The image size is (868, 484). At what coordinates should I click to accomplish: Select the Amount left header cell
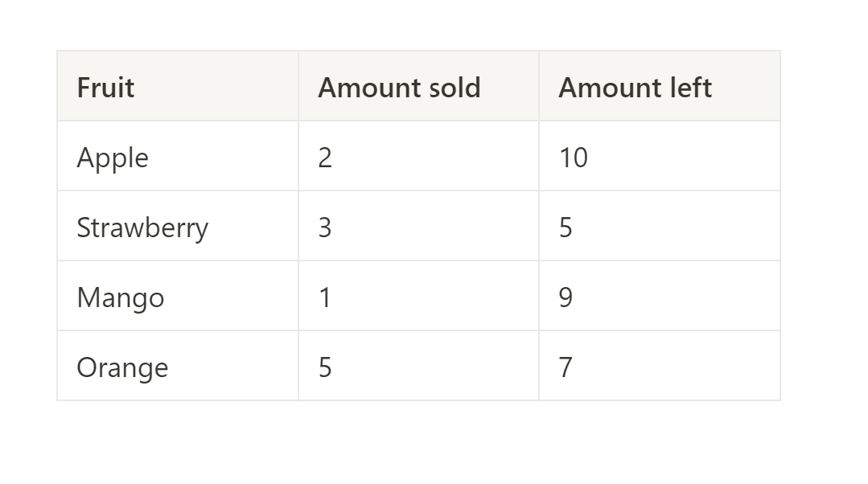coord(660,86)
